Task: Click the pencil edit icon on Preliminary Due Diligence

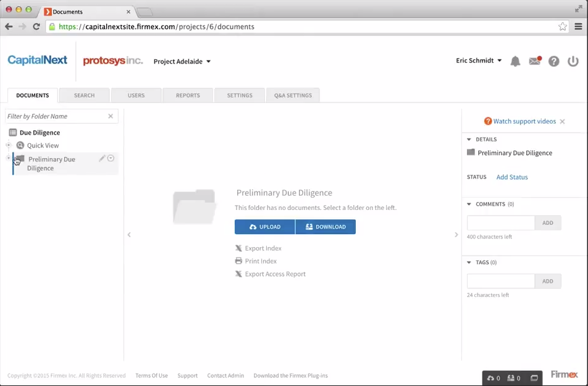Action: pyautogui.click(x=102, y=158)
